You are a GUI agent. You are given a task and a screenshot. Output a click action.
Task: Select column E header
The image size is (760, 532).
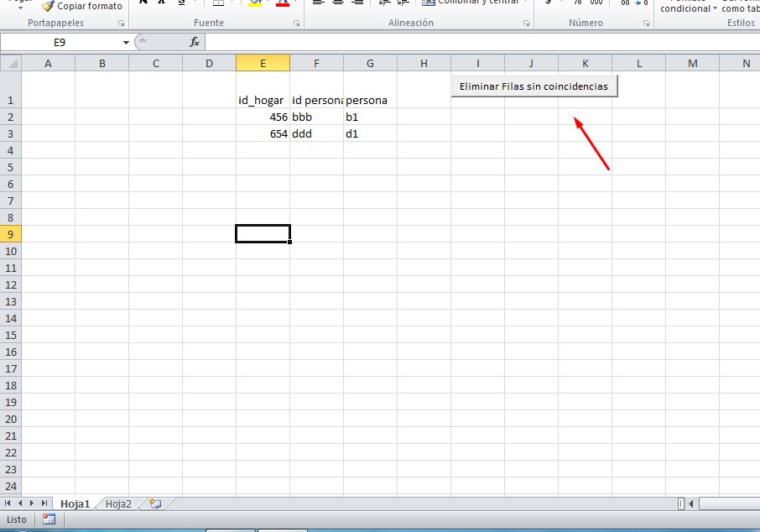[263, 63]
